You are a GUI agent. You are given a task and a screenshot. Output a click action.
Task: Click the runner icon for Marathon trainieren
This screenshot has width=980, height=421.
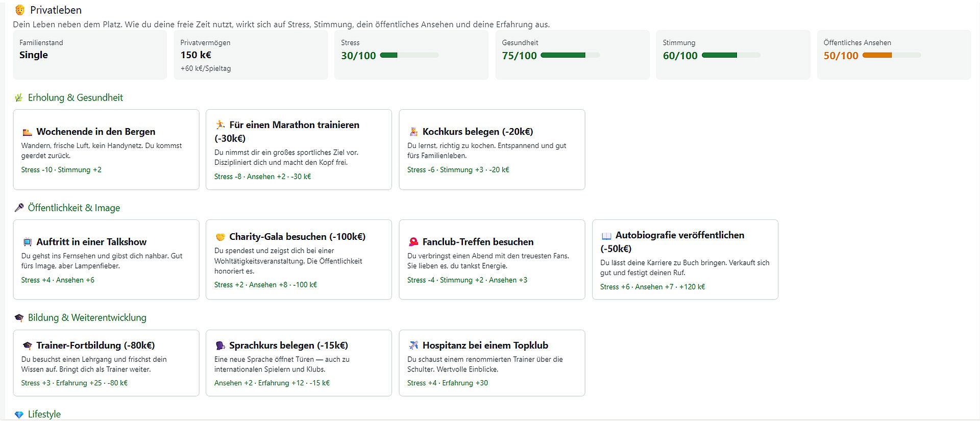(220, 125)
